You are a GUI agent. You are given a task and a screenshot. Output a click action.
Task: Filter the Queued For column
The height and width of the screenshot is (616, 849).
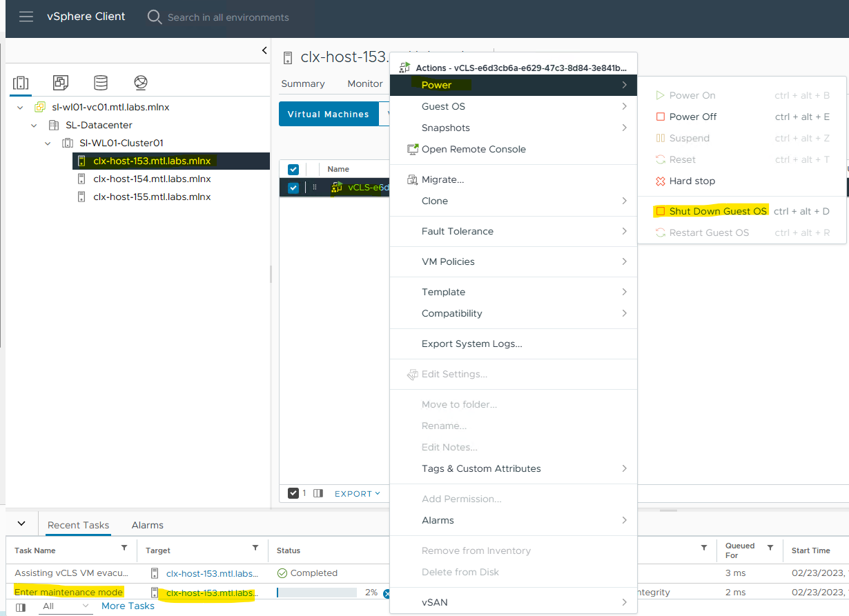click(770, 548)
